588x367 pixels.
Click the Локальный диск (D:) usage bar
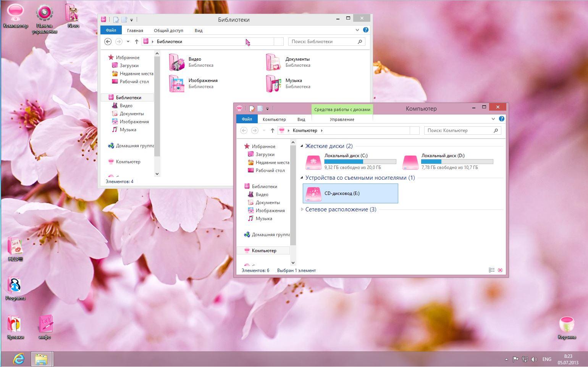(457, 162)
